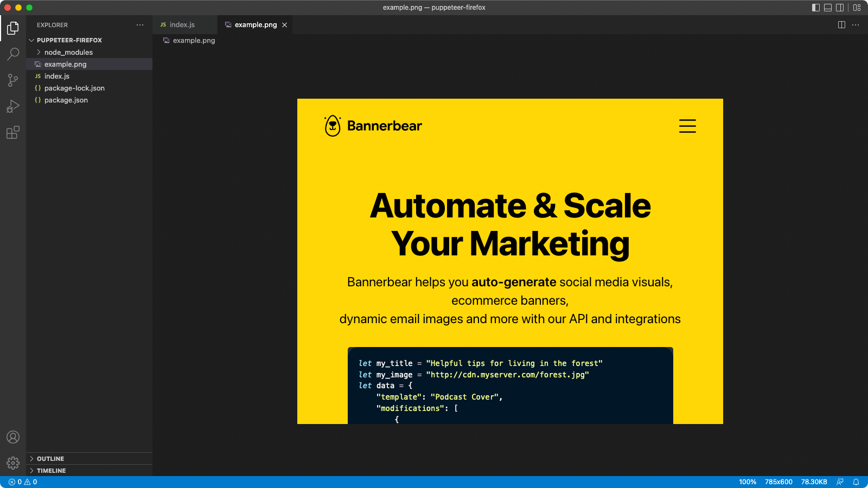
Task: Select example.png in the file tree
Action: click(x=89, y=64)
